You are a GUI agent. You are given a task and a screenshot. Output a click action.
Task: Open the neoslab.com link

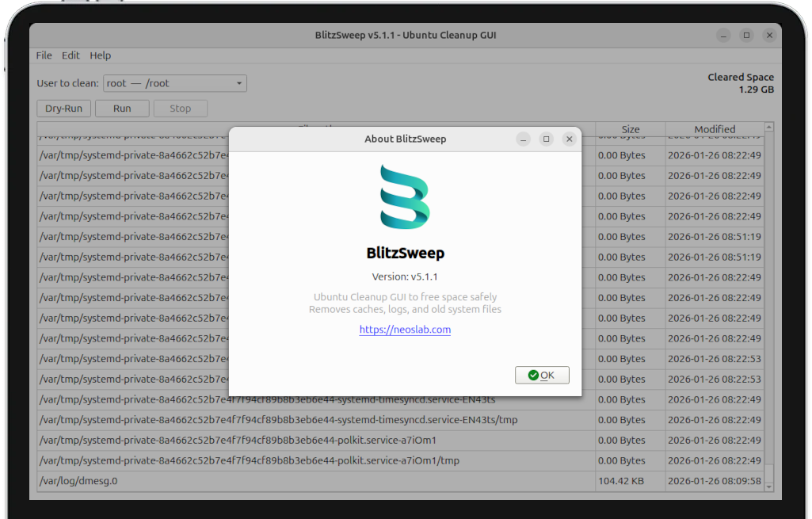pos(405,329)
